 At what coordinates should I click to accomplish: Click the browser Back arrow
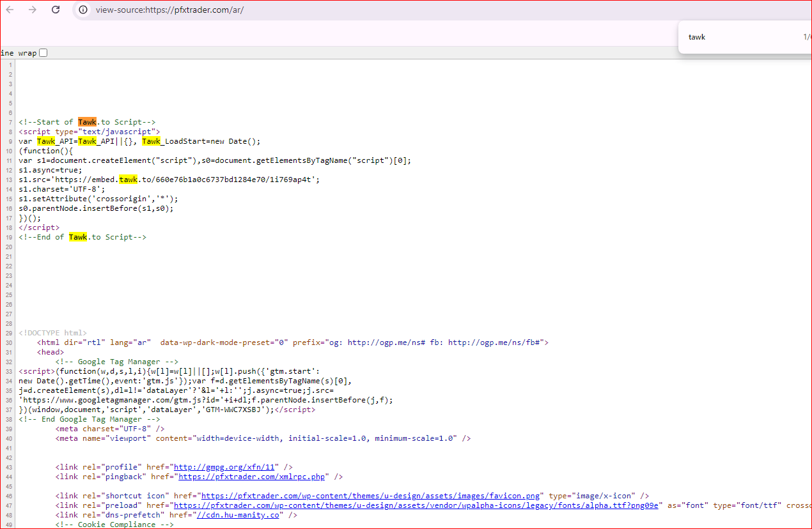click(x=10, y=10)
